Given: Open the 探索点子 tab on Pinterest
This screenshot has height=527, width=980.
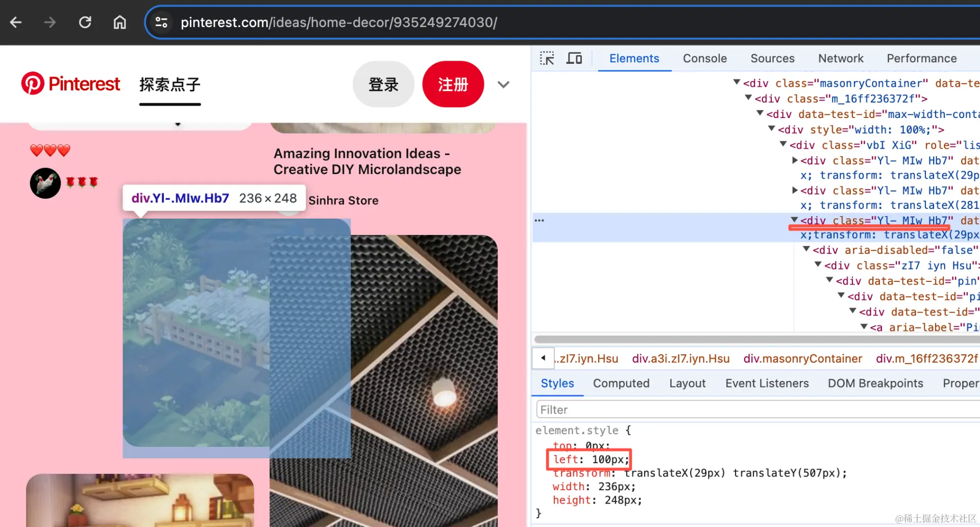Looking at the screenshot, I should (170, 84).
